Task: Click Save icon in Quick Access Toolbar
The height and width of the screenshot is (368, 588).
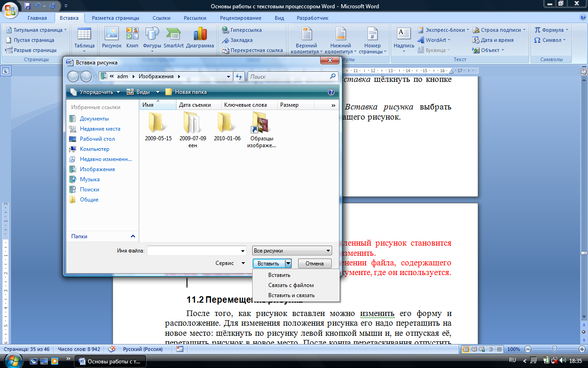Action: coord(27,6)
